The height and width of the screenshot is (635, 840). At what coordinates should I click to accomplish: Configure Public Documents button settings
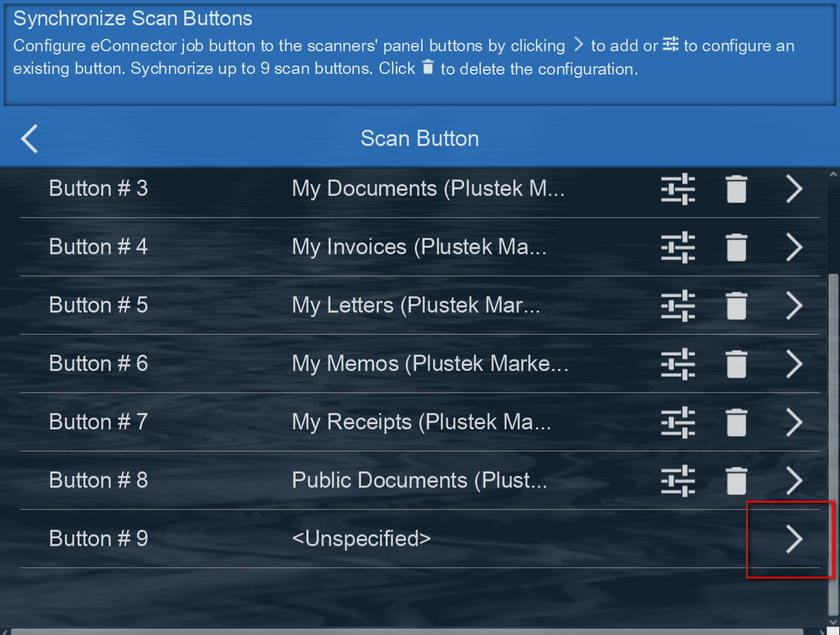point(678,481)
